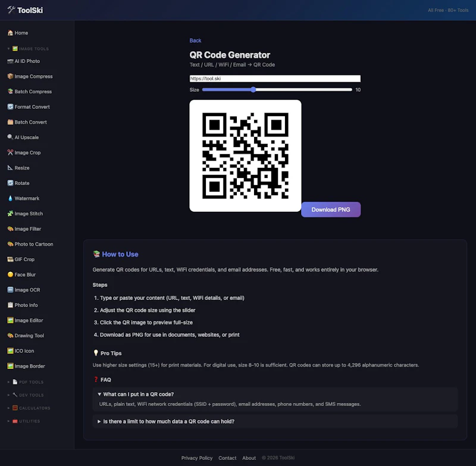Click the Image Filter palette icon

coord(10,229)
